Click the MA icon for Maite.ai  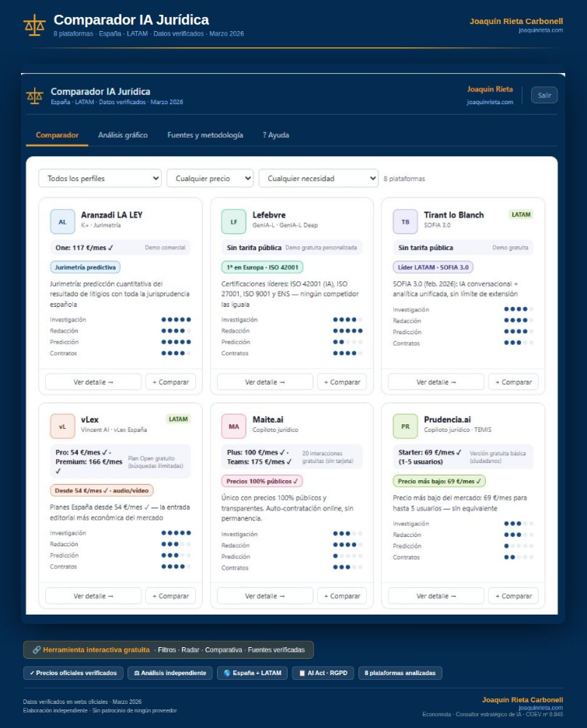[233, 426]
